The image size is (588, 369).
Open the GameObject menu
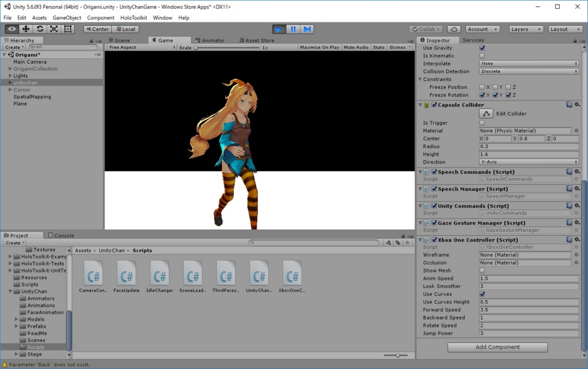67,18
